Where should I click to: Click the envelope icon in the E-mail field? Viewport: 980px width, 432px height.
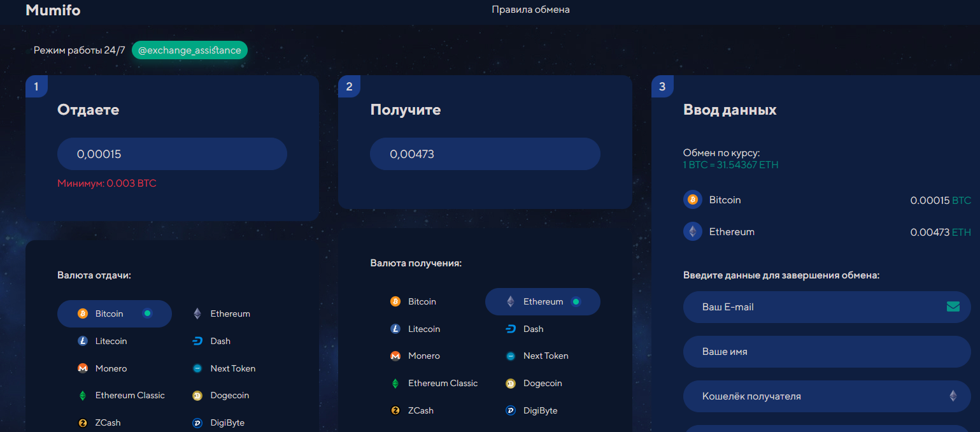point(953,306)
